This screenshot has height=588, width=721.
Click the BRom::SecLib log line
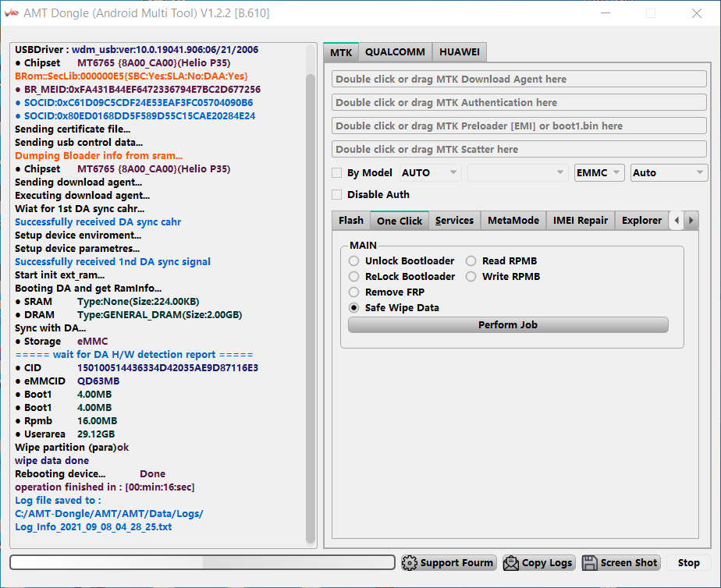pos(132,76)
